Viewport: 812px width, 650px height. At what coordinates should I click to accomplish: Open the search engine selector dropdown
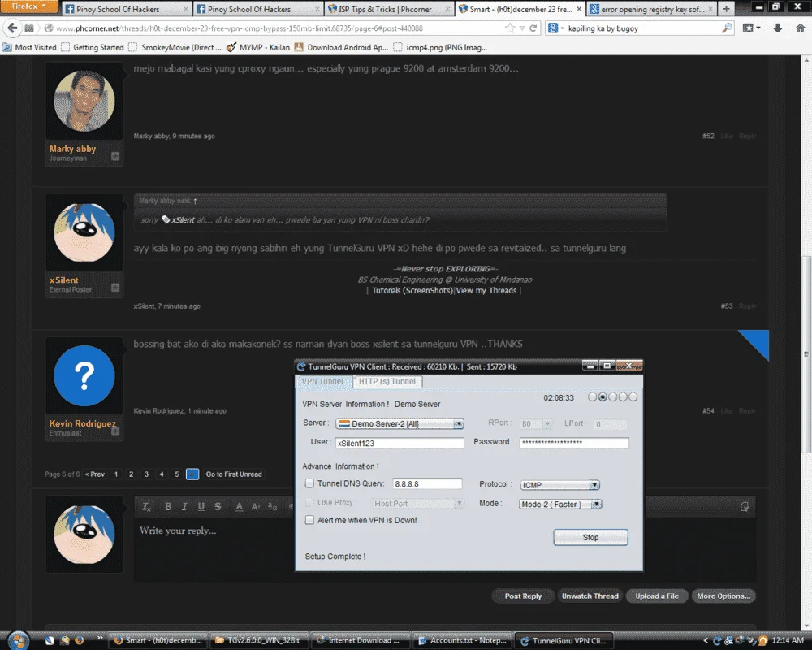coord(555,28)
